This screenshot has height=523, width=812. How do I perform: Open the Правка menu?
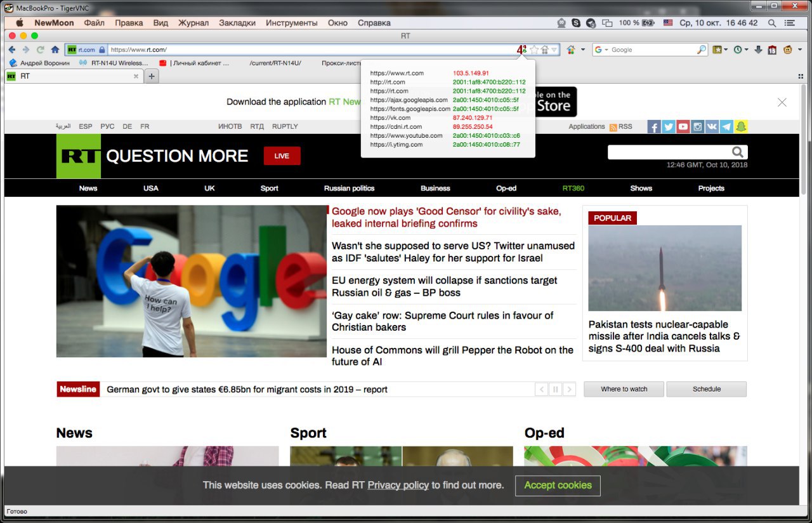click(x=129, y=23)
